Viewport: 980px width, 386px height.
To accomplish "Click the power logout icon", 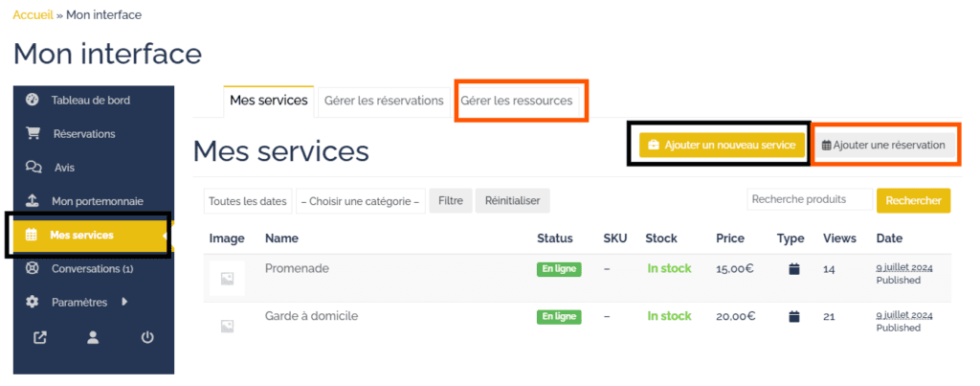I will pyautogui.click(x=147, y=337).
